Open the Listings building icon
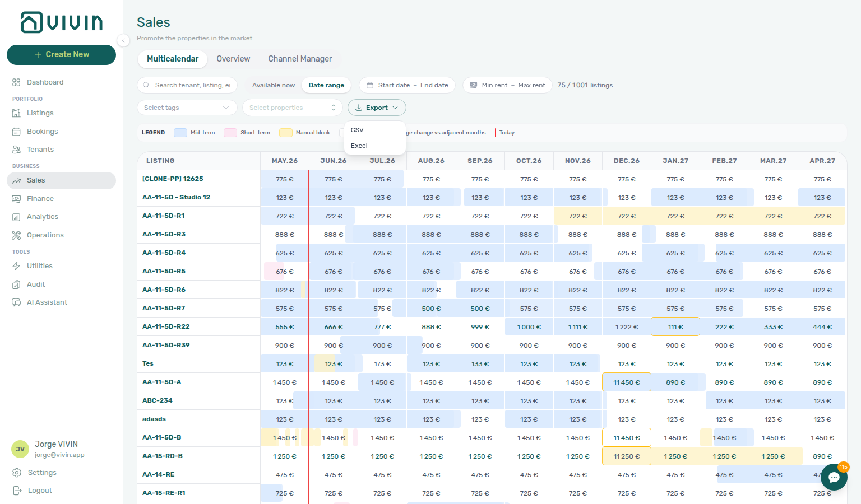The height and width of the screenshot is (504, 861). [x=16, y=113]
